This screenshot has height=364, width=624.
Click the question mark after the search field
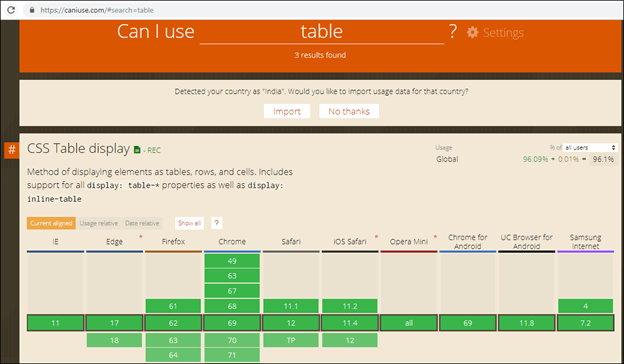tap(452, 31)
